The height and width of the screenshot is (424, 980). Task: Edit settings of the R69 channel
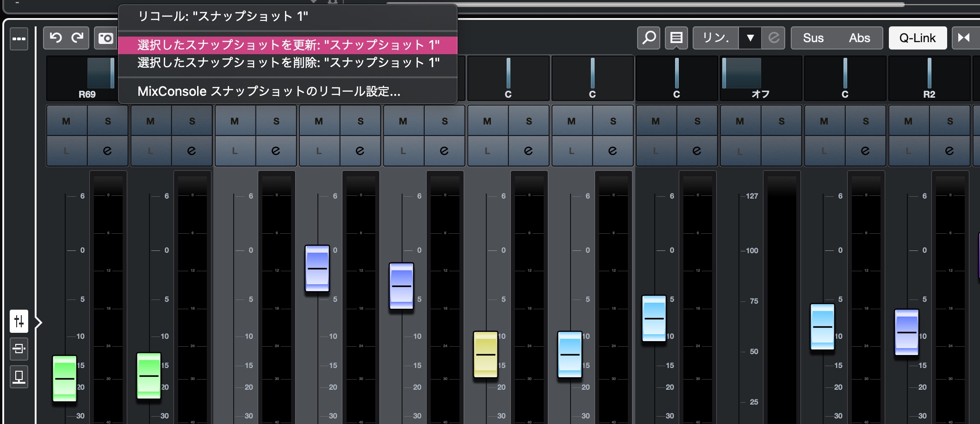(x=107, y=151)
